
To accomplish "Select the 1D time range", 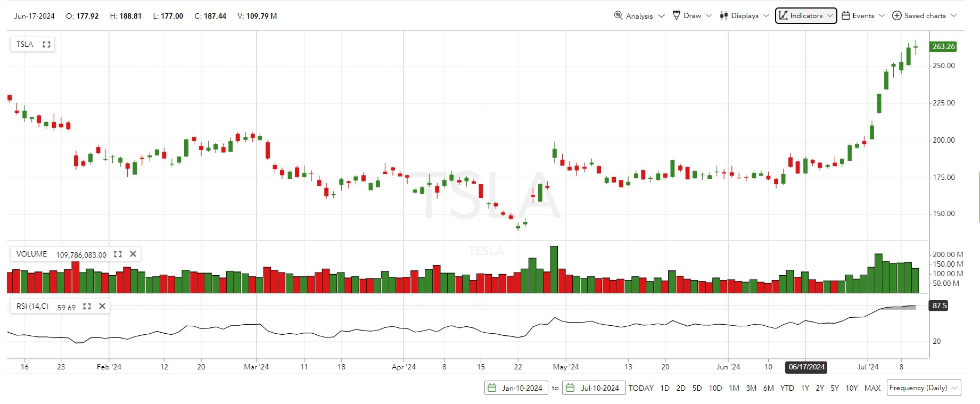I will click(665, 388).
